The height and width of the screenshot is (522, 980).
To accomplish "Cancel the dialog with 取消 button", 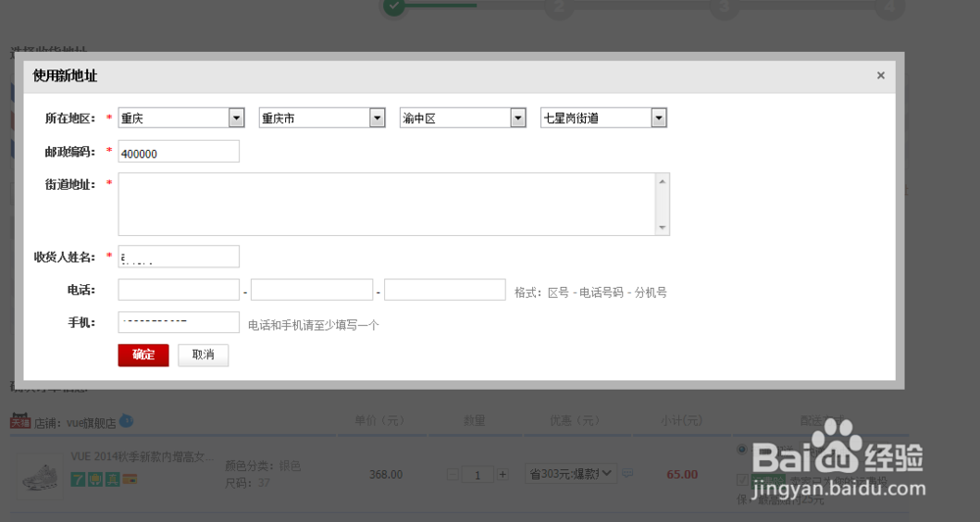I will click(203, 355).
